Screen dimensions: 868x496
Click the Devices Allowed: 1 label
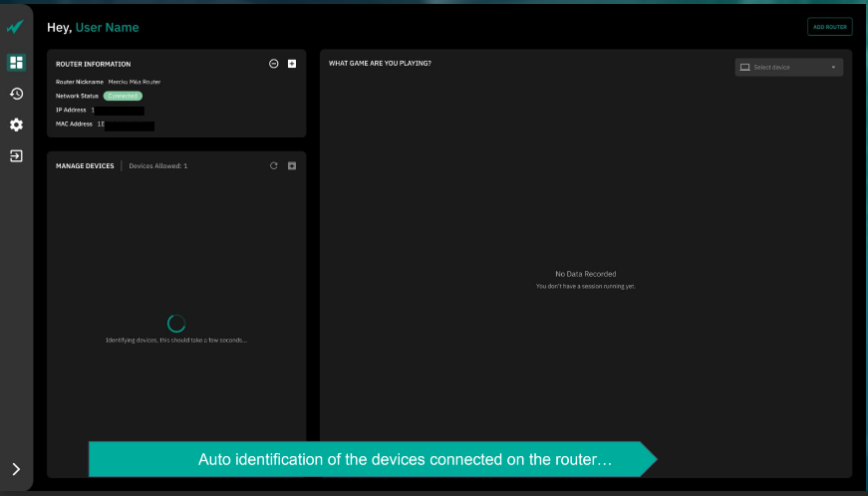158,166
